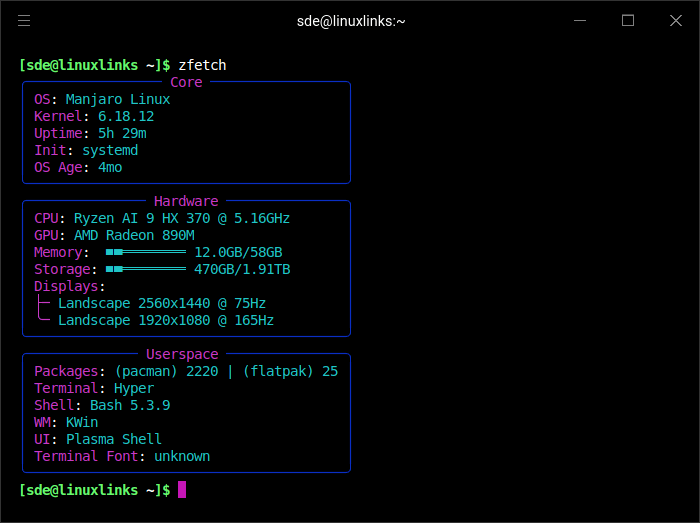Close the Hyper terminal window
The width and height of the screenshot is (700, 523).
point(674,20)
